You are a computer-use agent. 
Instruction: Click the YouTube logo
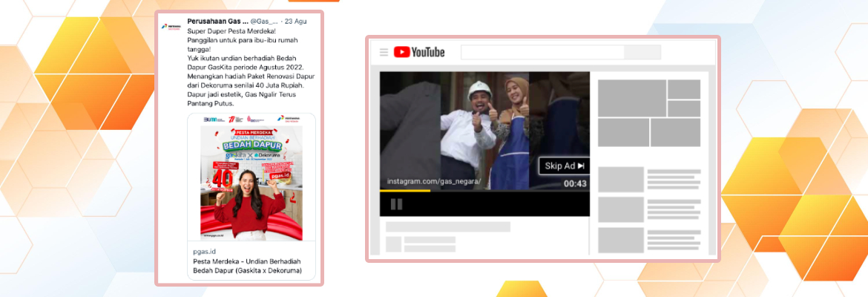tap(419, 52)
